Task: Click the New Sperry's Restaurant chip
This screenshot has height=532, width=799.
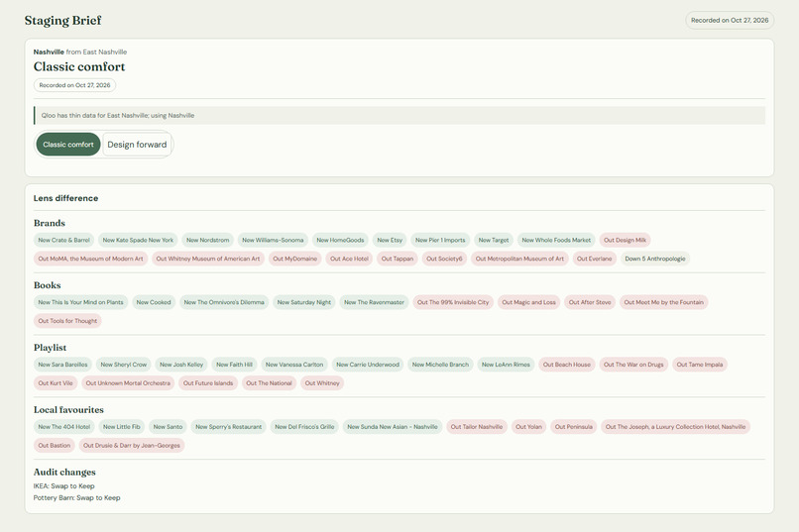Action: coord(229,427)
